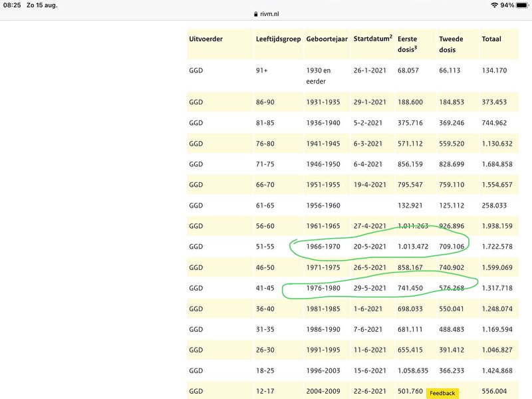This screenshot has width=532, height=399.
Task: Click second dose value 369.246
Action: coord(452,123)
